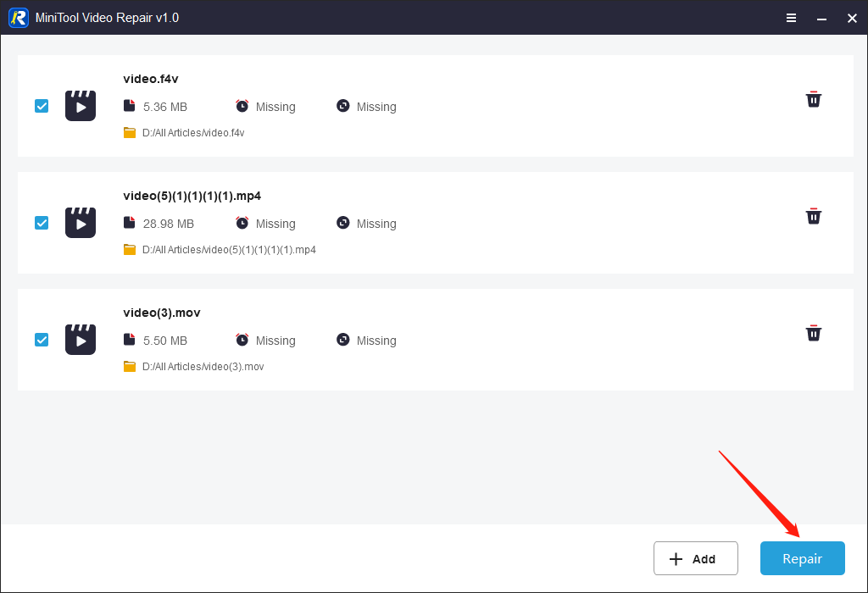This screenshot has width=868, height=593.
Task: Select the file name video.f4v
Action: tap(151, 79)
